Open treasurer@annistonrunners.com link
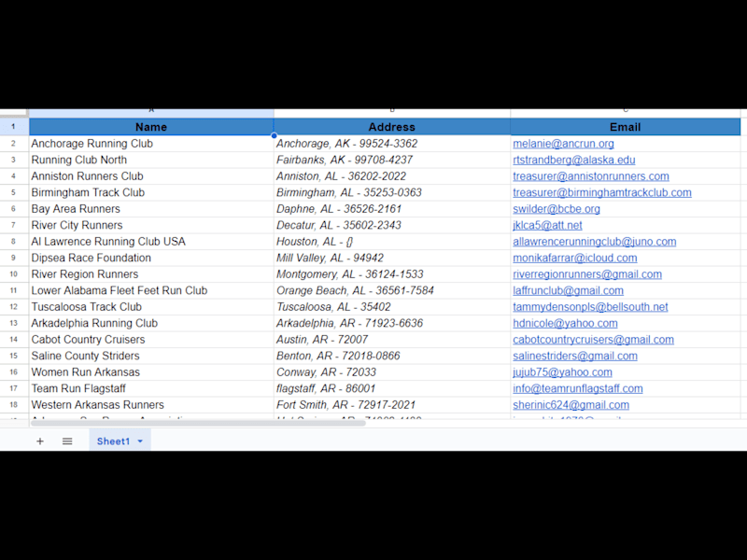This screenshot has height=560, width=747. (591, 176)
